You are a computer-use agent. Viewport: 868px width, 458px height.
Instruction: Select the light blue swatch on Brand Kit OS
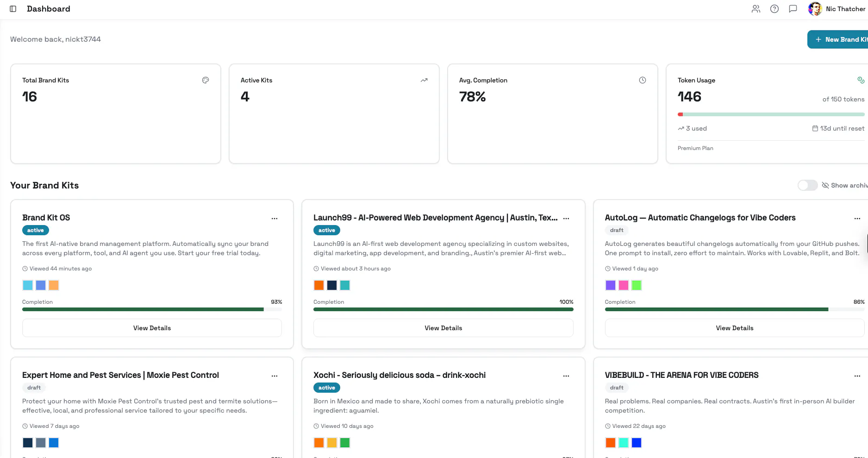(28, 285)
